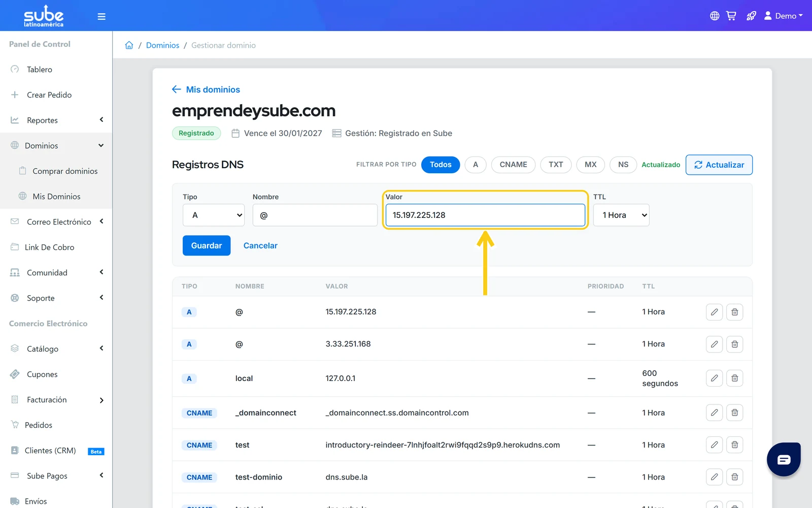The width and height of the screenshot is (812, 508).
Task: Delete the 3.33.251.168 A record
Action: coord(734,344)
